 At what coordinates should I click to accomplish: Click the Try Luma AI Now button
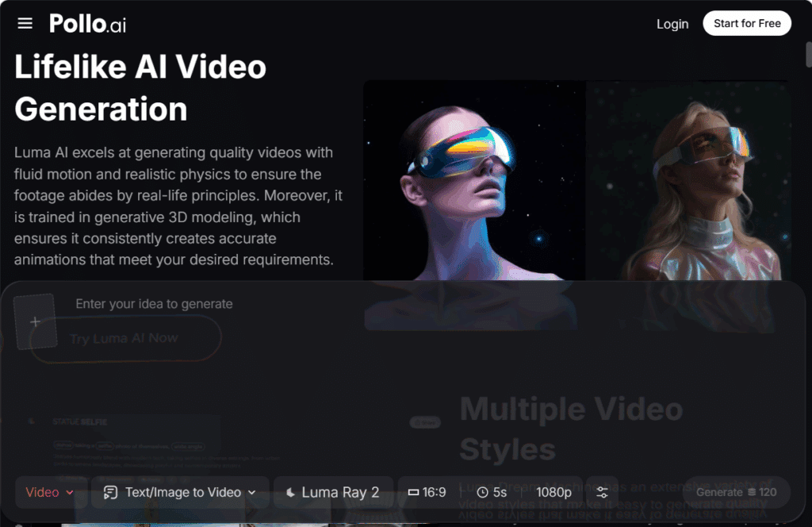[124, 338]
